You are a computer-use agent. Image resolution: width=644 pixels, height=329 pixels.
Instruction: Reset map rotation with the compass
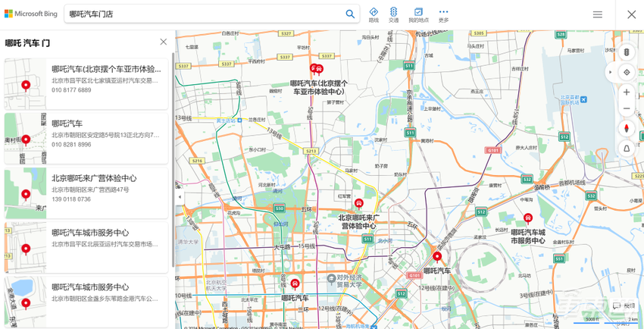(627, 129)
